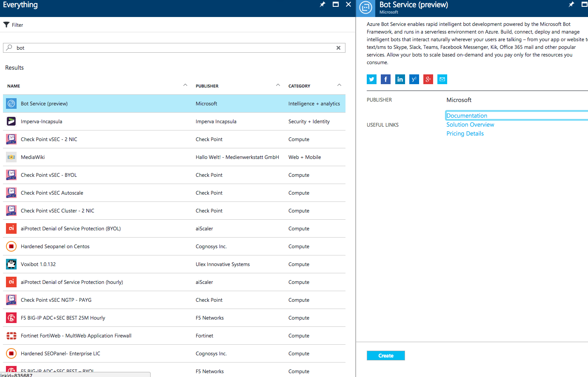Screen dimensions: 588x377
Task: Click the Voxibot 1.0.132 row icon
Action: click(11, 264)
